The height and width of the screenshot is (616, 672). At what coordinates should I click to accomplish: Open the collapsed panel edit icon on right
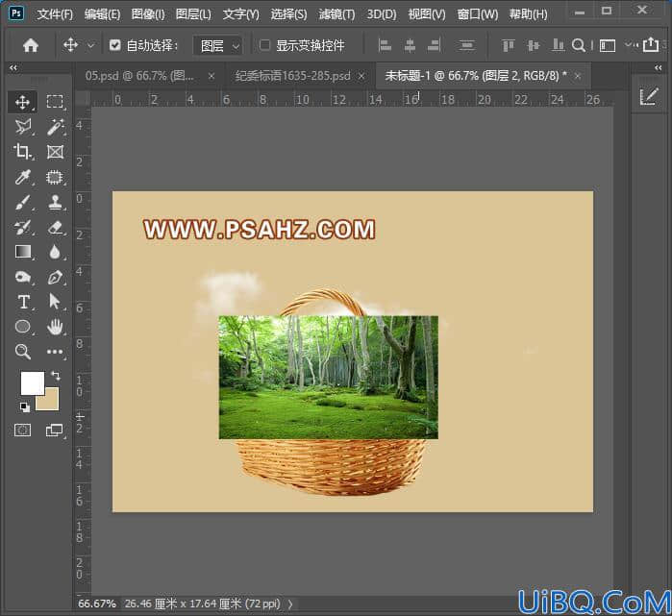[648, 96]
